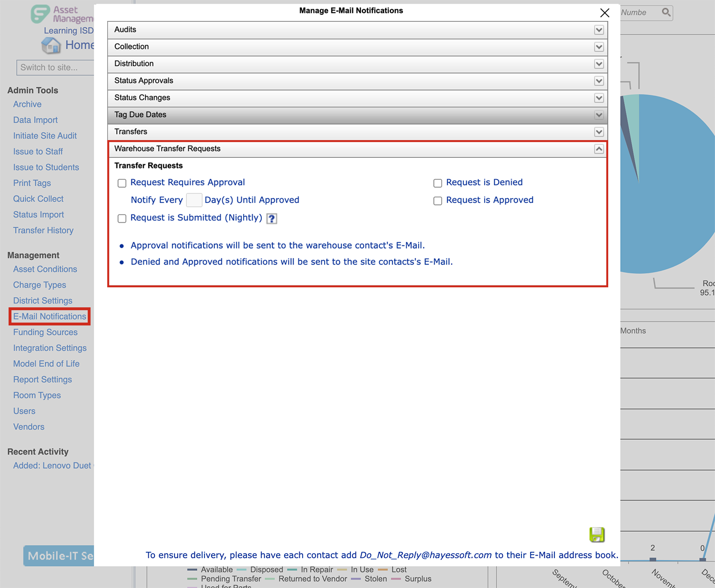Open Users management
Screen dimensions: 715x588
[24, 411]
